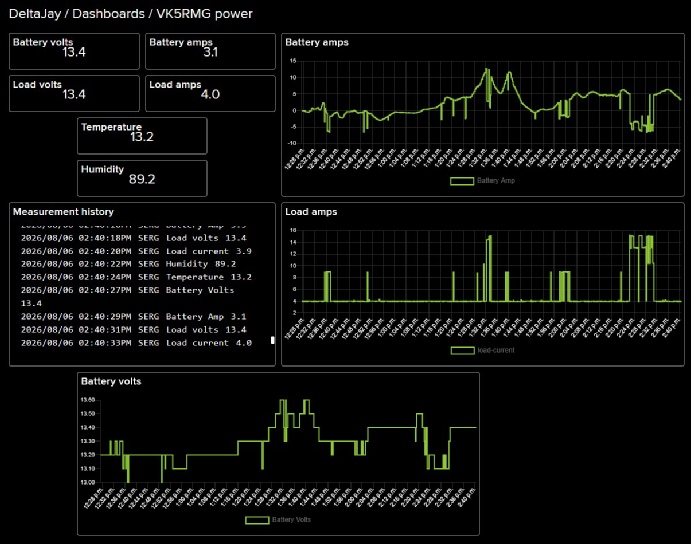Toggle the Battery Volts legend swatch

pyautogui.click(x=257, y=520)
